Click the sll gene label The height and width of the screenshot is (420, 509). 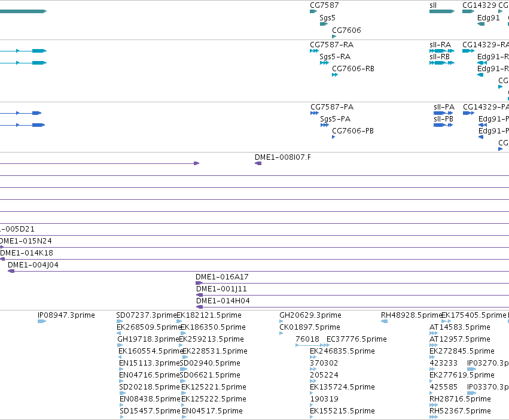pyautogui.click(x=433, y=5)
